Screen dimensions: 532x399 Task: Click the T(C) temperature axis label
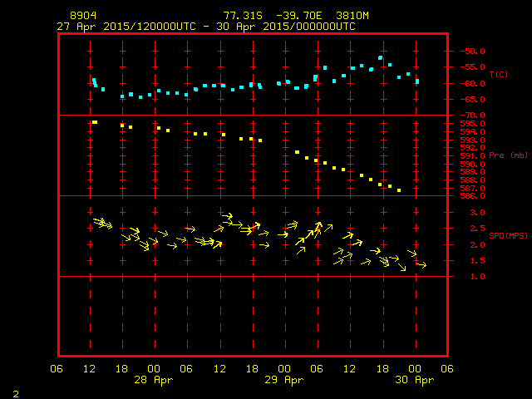[499, 74]
